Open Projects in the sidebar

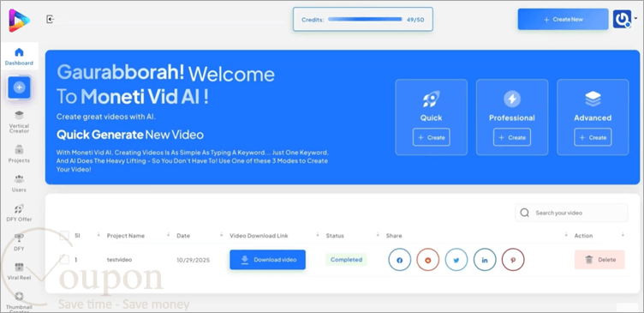(20, 153)
